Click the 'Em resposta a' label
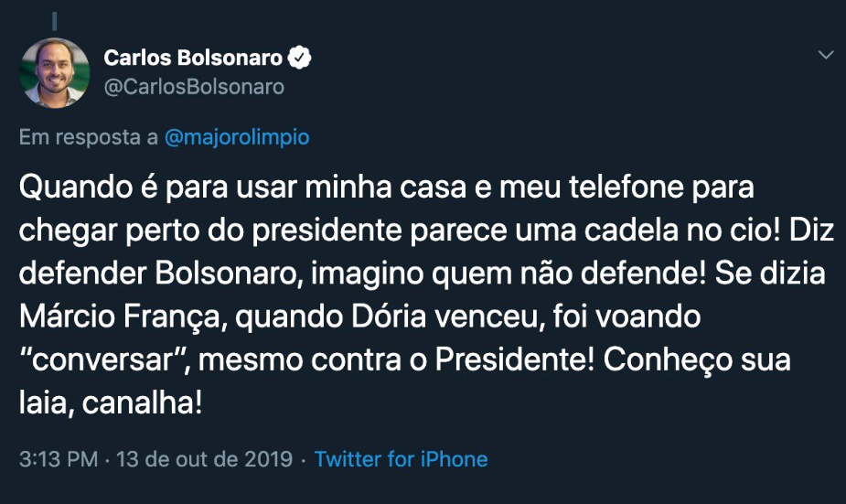 [x=89, y=138]
